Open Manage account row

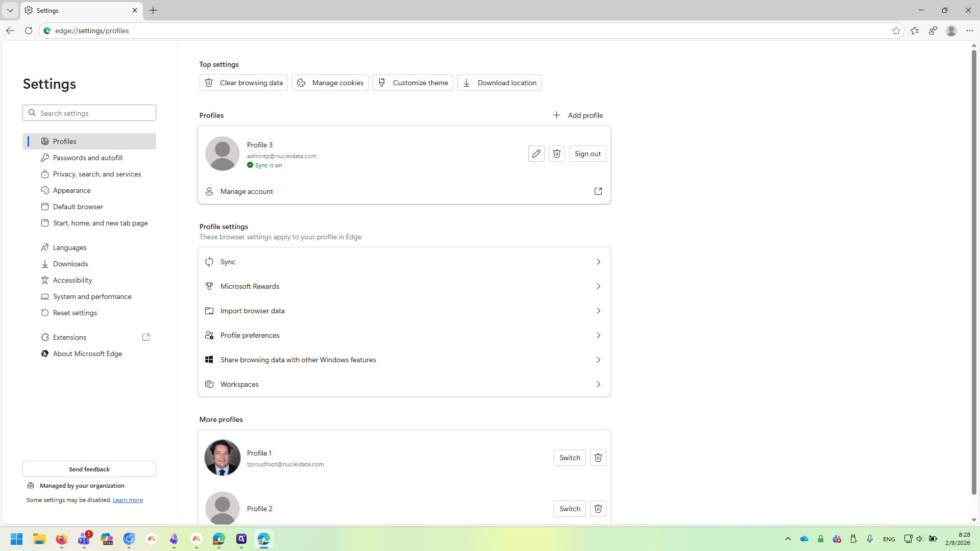point(404,191)
